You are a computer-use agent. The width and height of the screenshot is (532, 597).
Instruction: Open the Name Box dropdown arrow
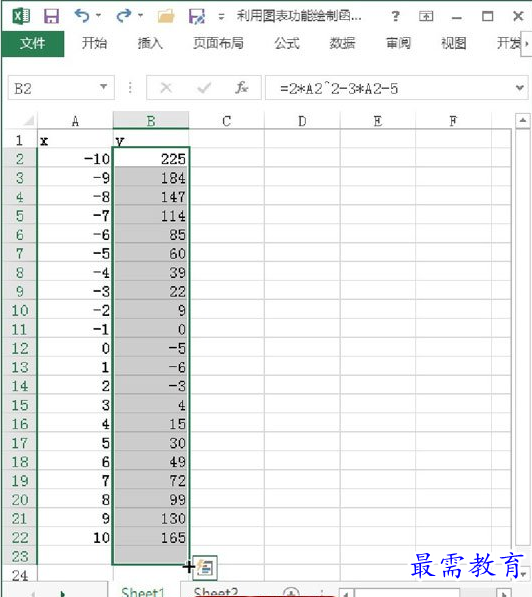pyautogui.click(x=103, y=87)
